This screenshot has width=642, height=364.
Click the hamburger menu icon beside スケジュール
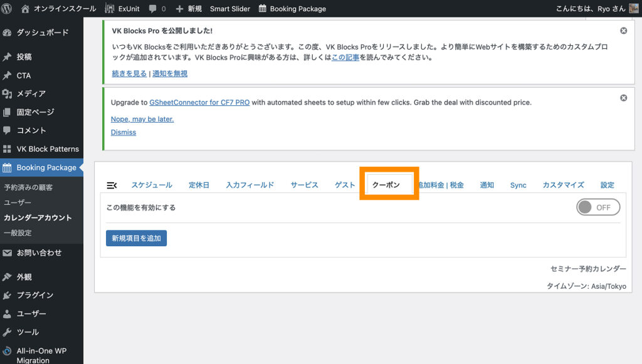pyautogui.click(x=112, y=185)
